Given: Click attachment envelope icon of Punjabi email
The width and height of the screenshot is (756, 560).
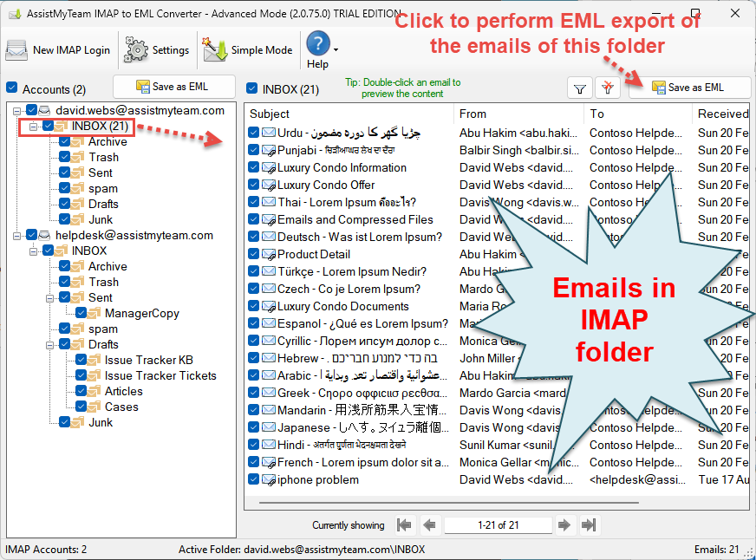Looking at the screenshot, I should click(x=269, y=150).
